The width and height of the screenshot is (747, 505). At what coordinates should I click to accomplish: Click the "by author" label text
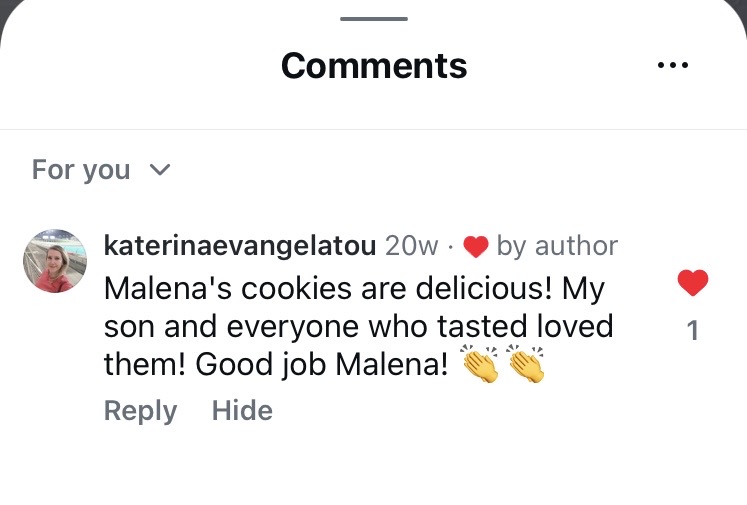click(x=557, y=246)
